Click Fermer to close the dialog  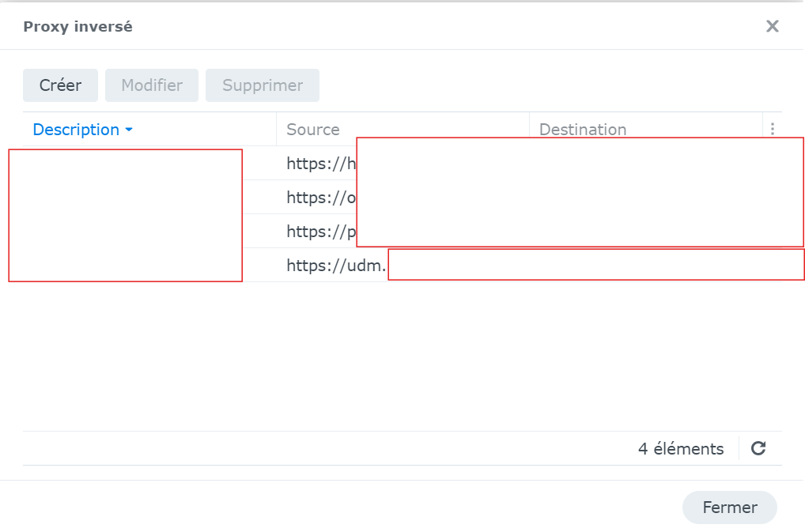point(729,507)
